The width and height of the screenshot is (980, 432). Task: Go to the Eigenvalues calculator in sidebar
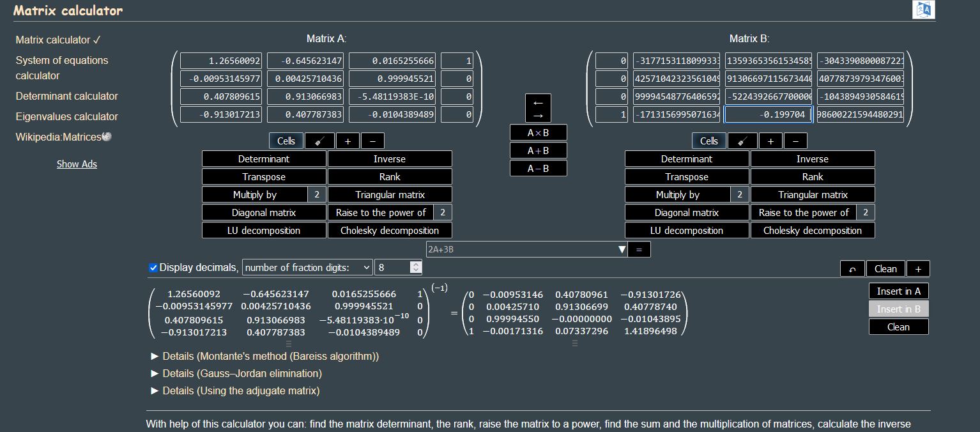tap(67, 116)
